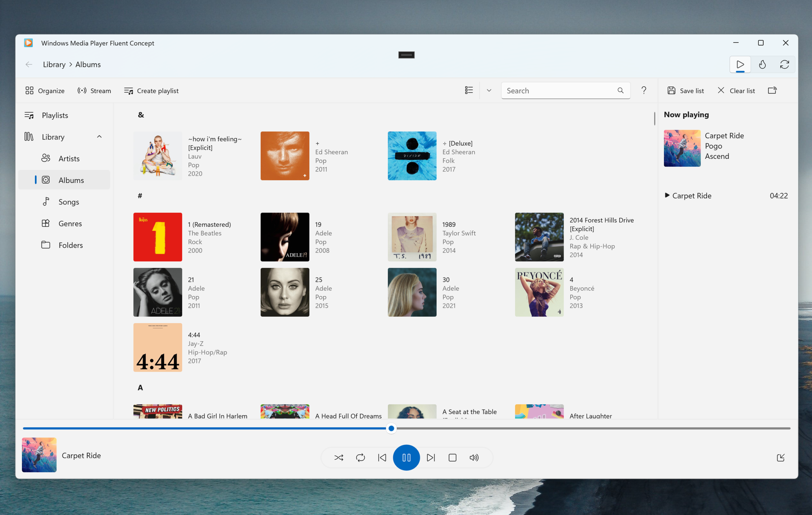Open Adele's 30 album cover
Image resolution: width=812 pixels, height=515 pixels.
pyautogui.click(x=412, y=292)
